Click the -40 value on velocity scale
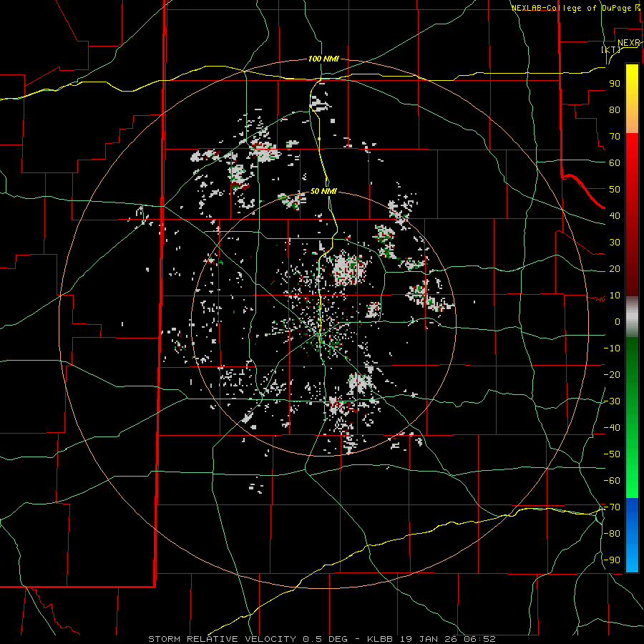Image resolution: width=644 pixels, height=644 pixels. point(612,428)
